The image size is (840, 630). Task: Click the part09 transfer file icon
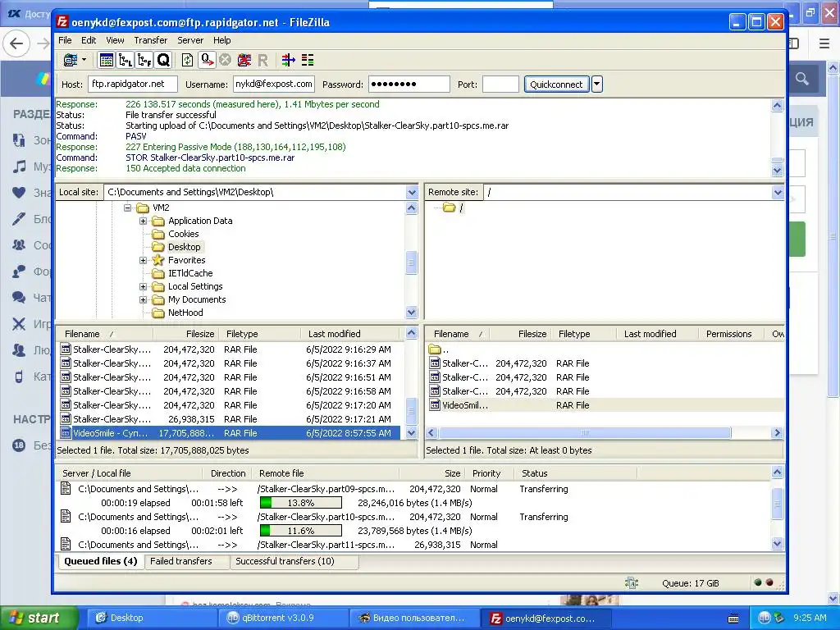pyautogui.click(x=66, y=489)
